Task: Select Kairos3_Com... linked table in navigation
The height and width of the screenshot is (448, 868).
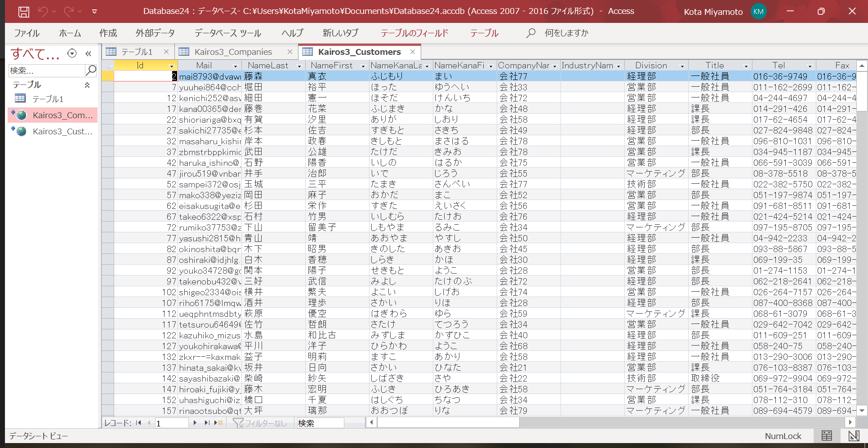Action: pos(53,115)
